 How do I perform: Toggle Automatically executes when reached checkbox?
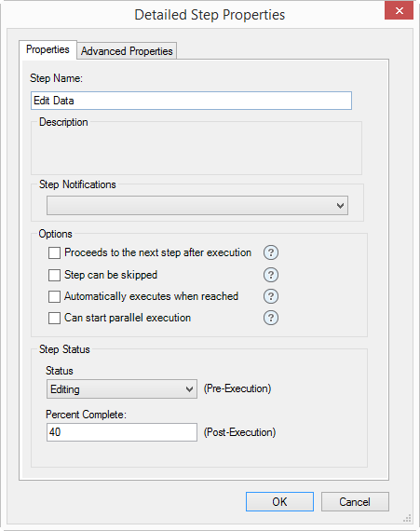pos(55,296)
